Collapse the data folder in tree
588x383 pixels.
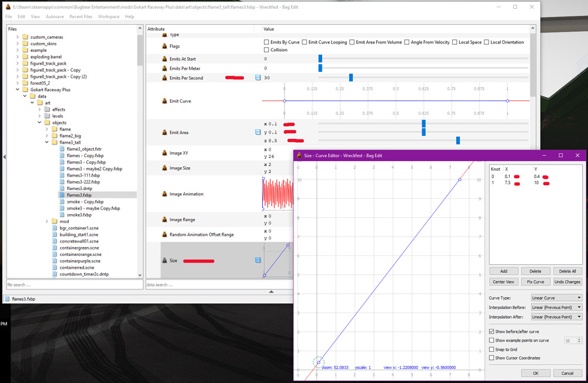click(25, 96)
